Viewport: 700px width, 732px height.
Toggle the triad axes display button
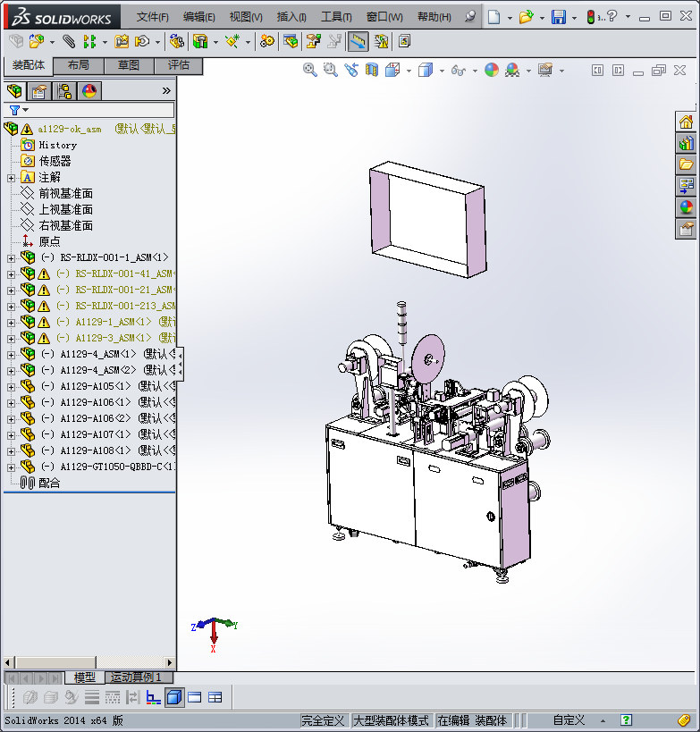(x=153, y=697)
